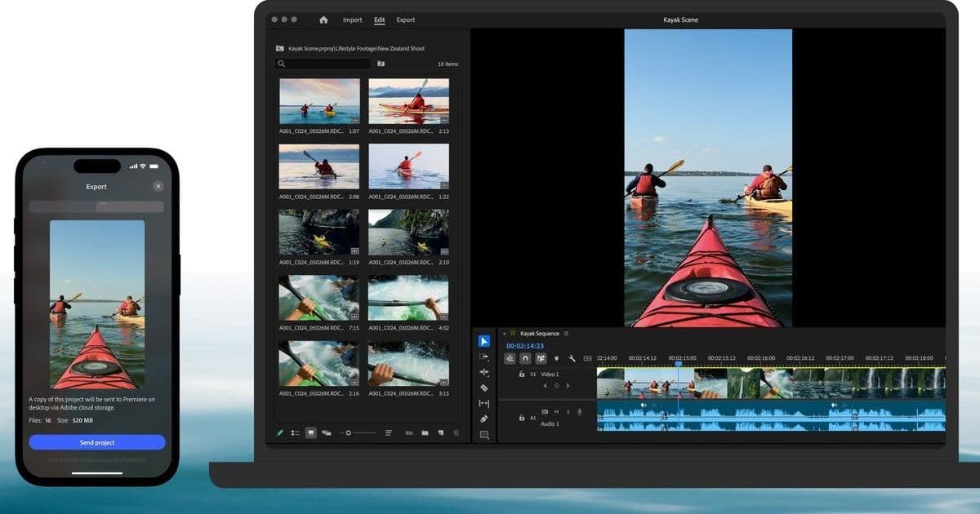Click the captions CC icon in the timeline
The width and height of the screenshot is (980, 514).
pos(587,358)
